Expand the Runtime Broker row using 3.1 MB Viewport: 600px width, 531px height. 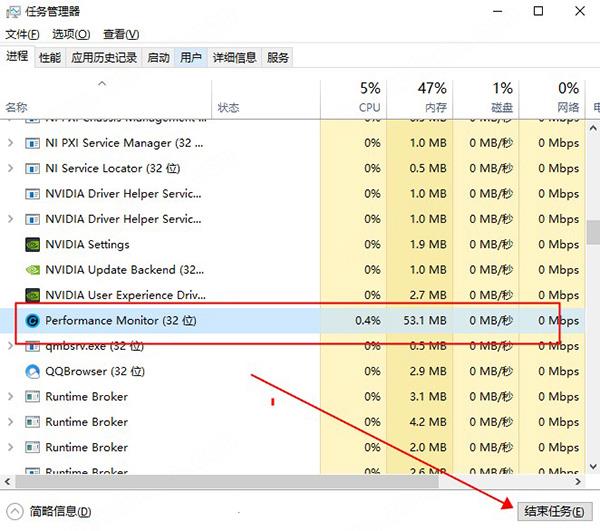[x=11, y=397]
